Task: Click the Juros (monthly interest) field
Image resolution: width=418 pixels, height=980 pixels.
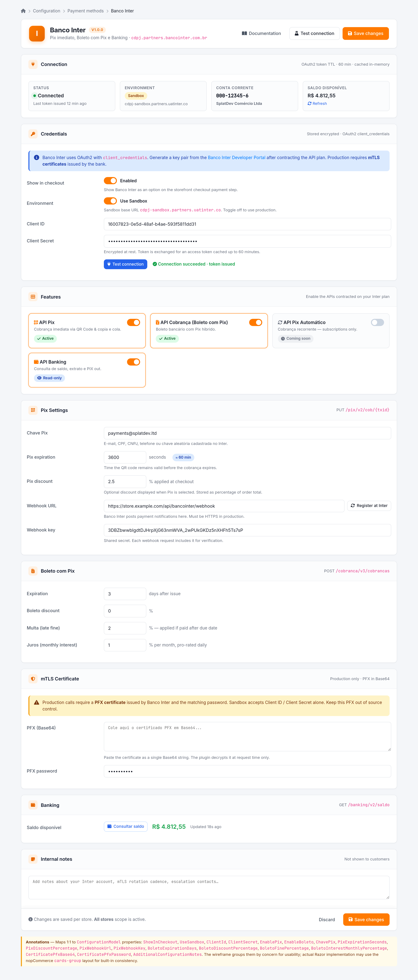Action: click(125, 645)
